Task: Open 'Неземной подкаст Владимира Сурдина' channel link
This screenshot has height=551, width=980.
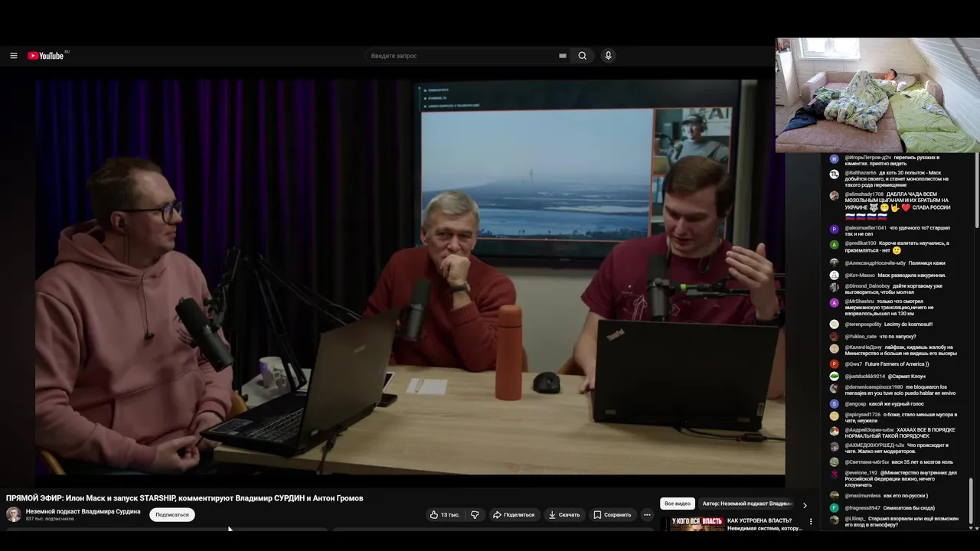Action: pos(83,511)
